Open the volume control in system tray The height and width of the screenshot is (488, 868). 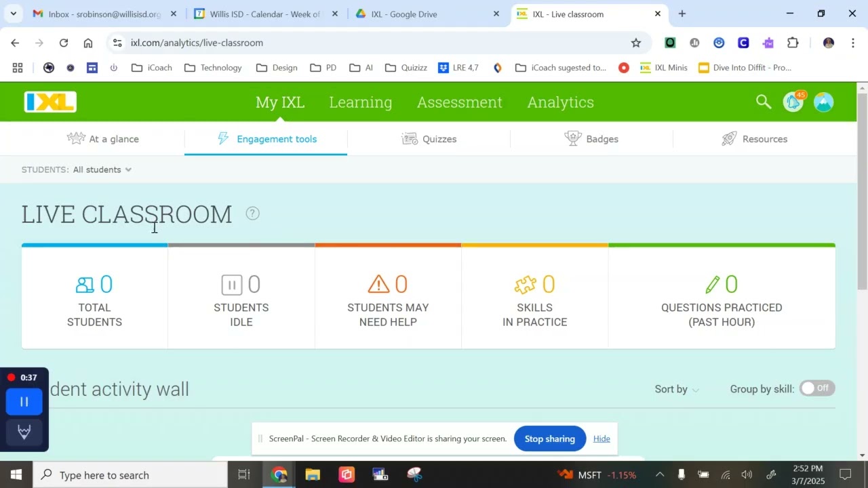[747, 474]
